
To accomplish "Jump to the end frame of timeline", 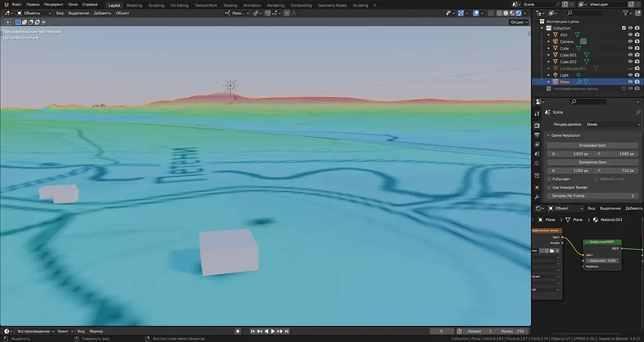I will pos(287,331).
